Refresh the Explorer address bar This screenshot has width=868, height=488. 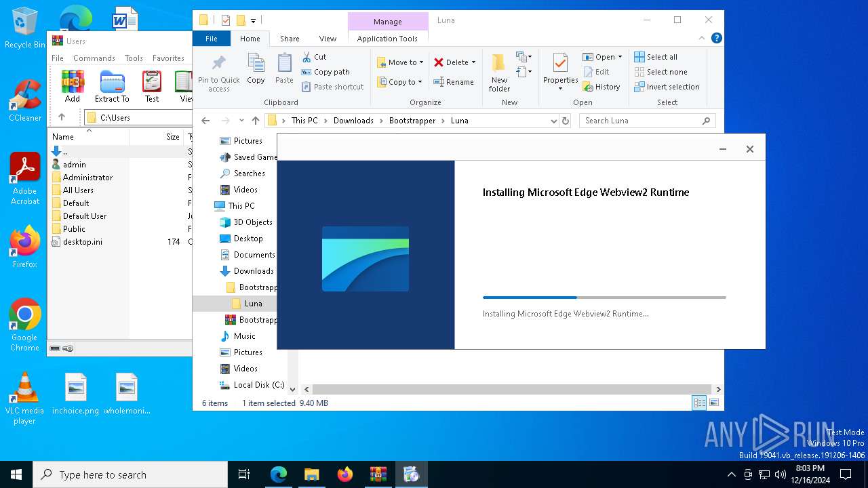pyautogui.click(x=566, y=121)
